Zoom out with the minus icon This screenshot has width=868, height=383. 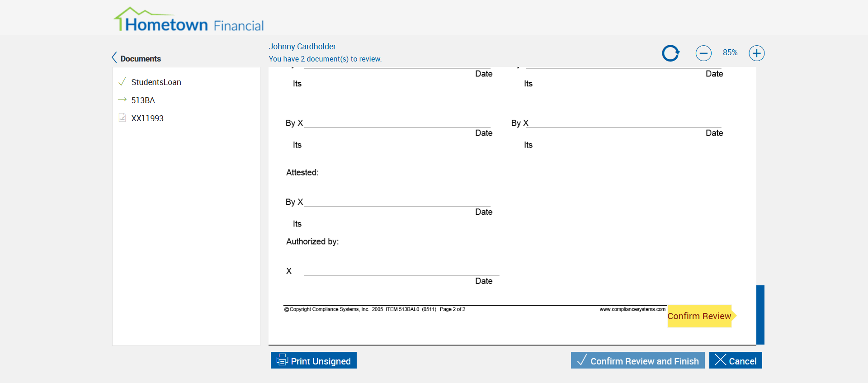703,53
